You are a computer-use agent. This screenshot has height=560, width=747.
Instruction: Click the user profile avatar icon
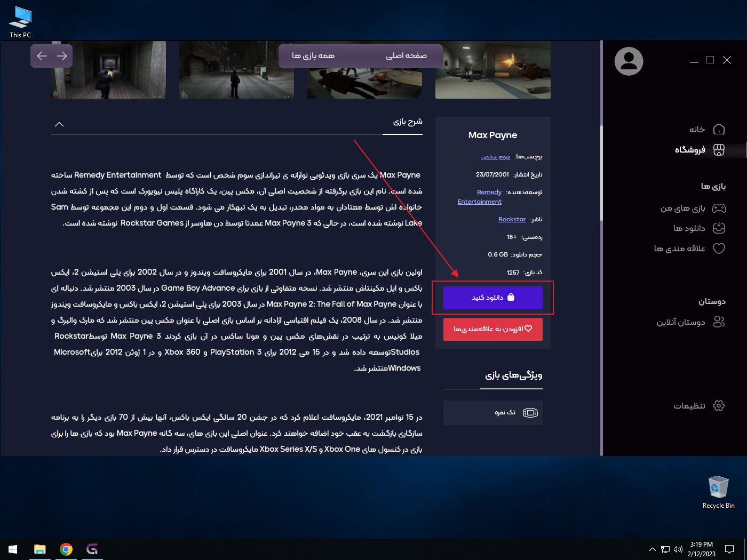[x=629, y=61]
